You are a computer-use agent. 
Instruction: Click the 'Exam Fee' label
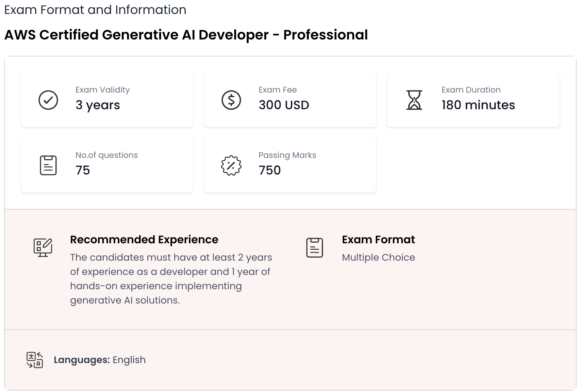tap(278, 90)
